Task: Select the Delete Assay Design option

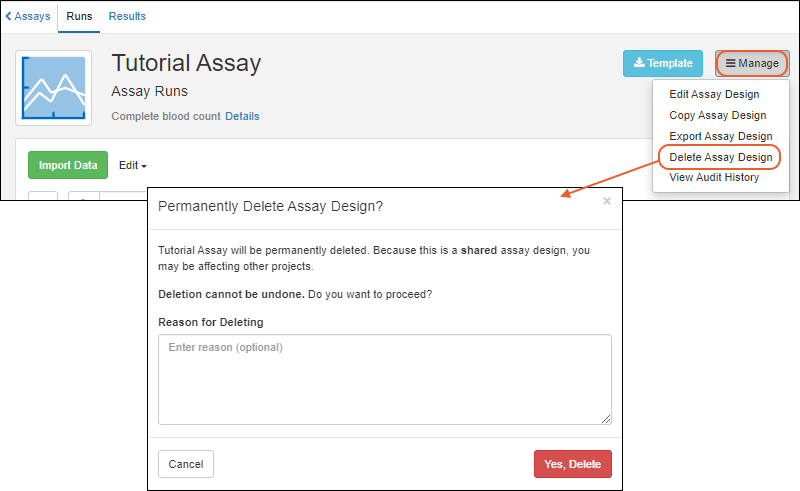Action: click(x=720, y=157)
